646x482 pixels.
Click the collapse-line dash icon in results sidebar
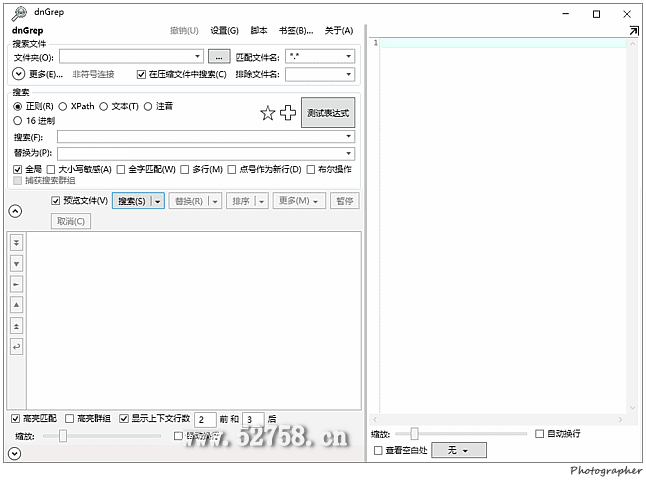click(16, 284)
